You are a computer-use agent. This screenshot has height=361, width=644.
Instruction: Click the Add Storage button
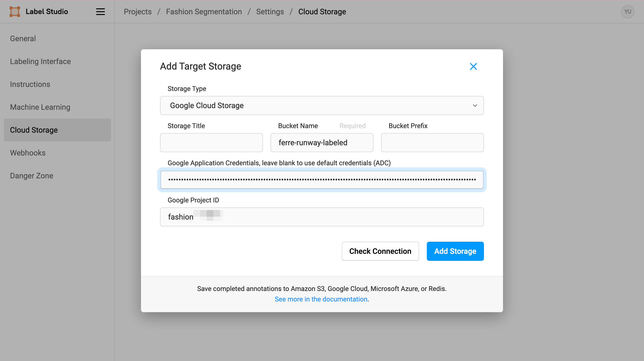(x=455, y=251)
